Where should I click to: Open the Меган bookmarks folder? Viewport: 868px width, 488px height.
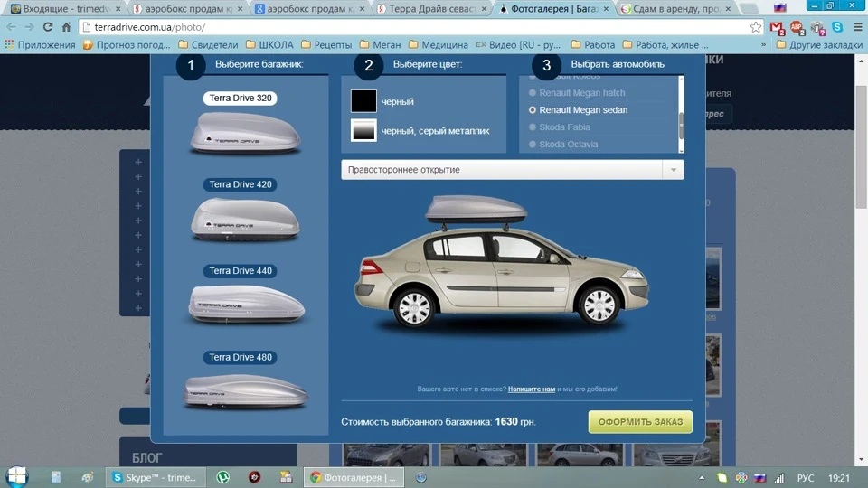pyautogui.click(x=380, y=45)
